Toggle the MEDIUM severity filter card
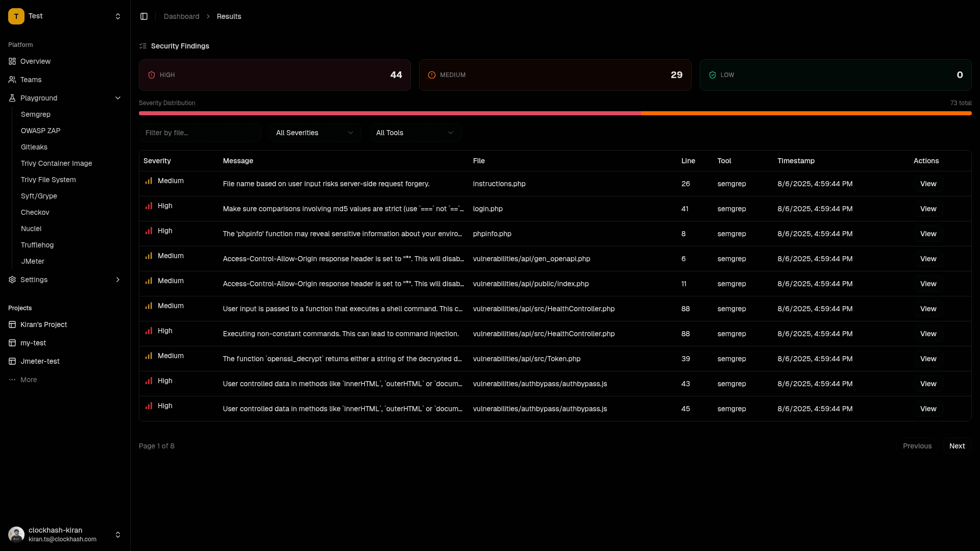The image size is (980, 551). click(x=555, y=75)
